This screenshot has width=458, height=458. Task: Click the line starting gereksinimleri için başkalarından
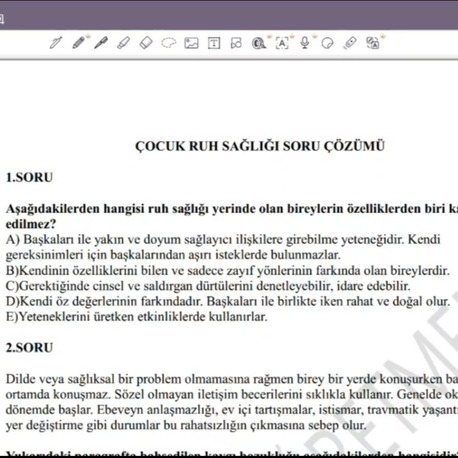coord(173,255)
